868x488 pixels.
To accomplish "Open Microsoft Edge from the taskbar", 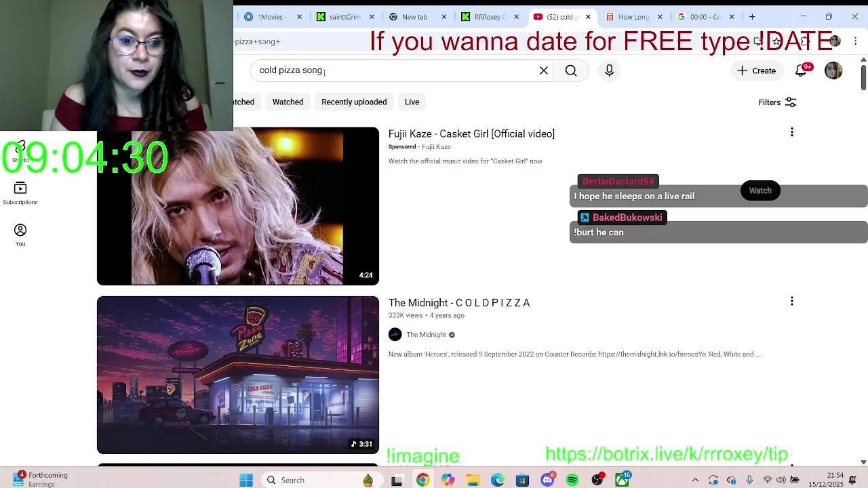I will click(x=498, y=480).
